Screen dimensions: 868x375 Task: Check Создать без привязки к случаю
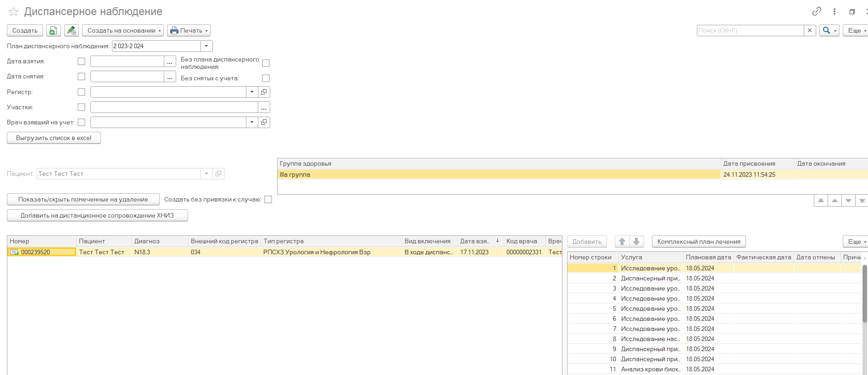pos(268,200)
